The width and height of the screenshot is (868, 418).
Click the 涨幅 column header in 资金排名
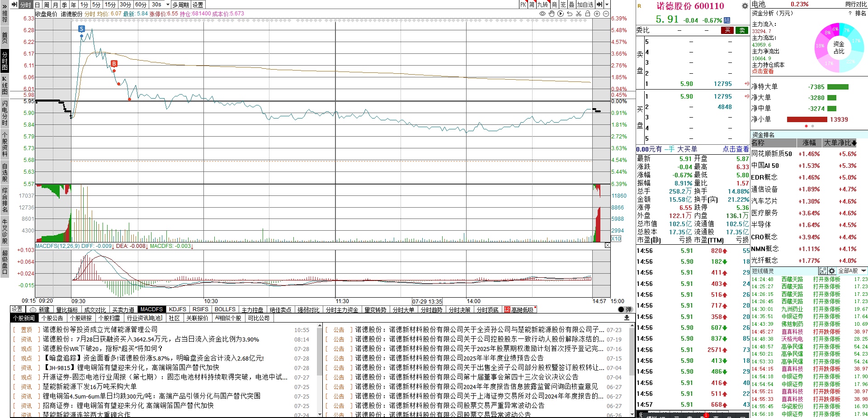pyautogui.click(x=809, y=142)
